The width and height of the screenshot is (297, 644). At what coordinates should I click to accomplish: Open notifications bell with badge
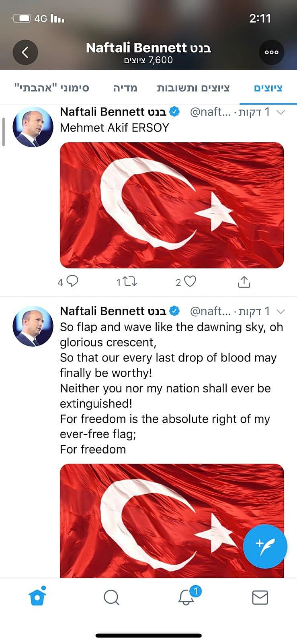[x=186, y=597]
